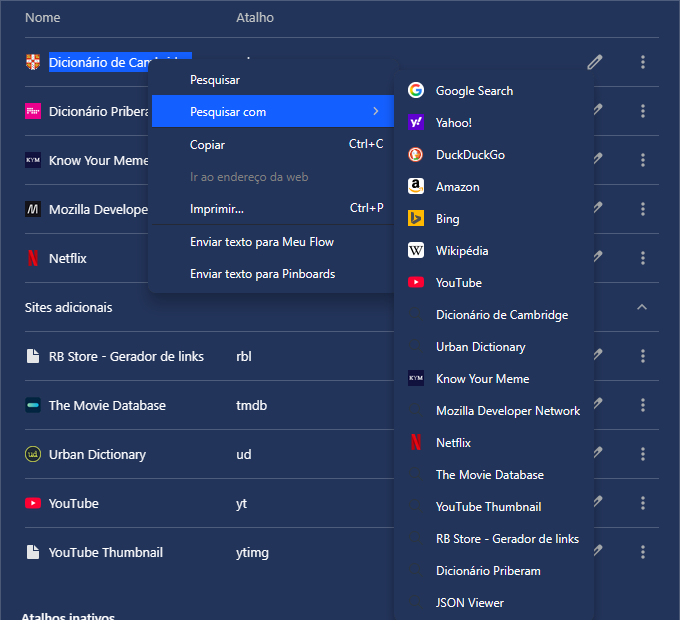Screen dimensions: 680x620
Task: Click the Nome column header
Action: 42,17
